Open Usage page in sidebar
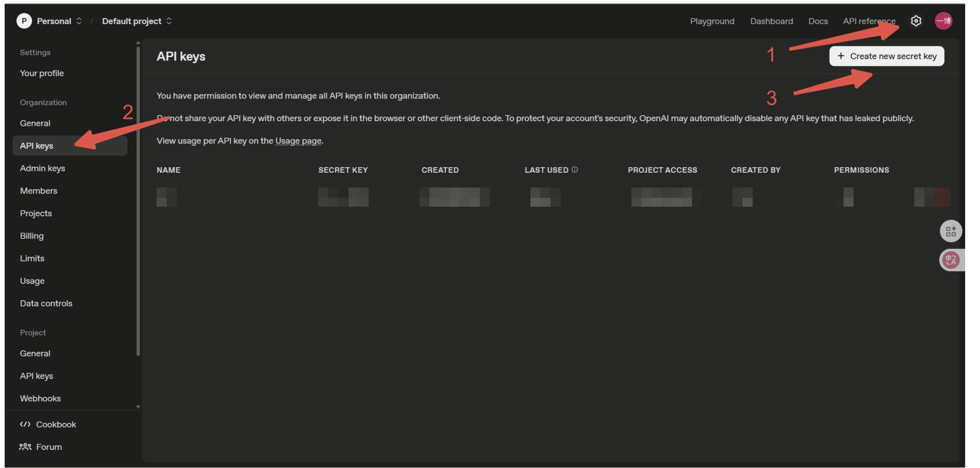Screen dimensions: 980x468 [32, 281]
